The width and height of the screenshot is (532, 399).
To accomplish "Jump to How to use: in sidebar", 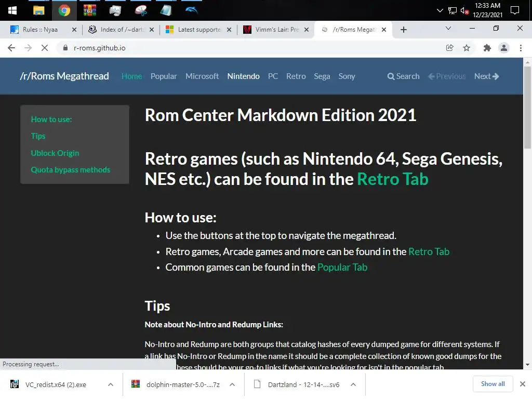I will click(x=51, y=119).
